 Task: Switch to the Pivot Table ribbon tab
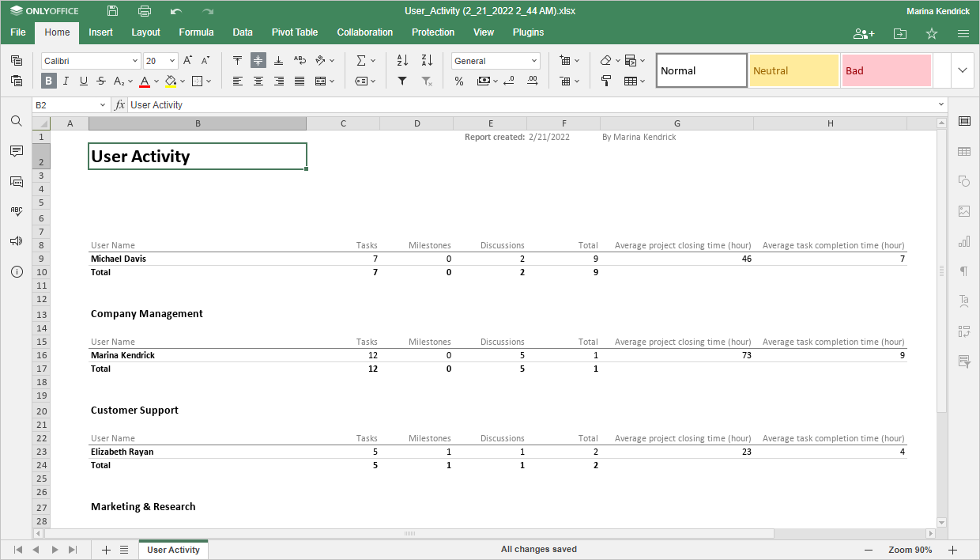point(294,32)
